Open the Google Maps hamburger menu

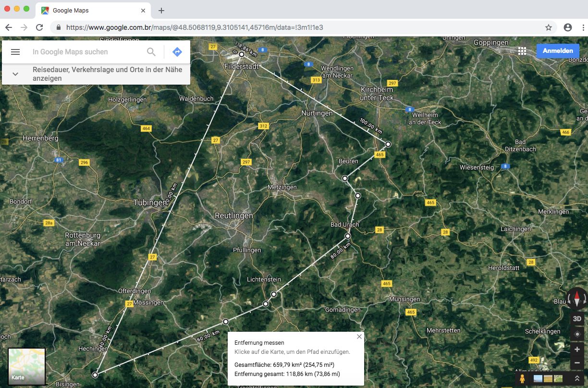[x=15, y=52]
